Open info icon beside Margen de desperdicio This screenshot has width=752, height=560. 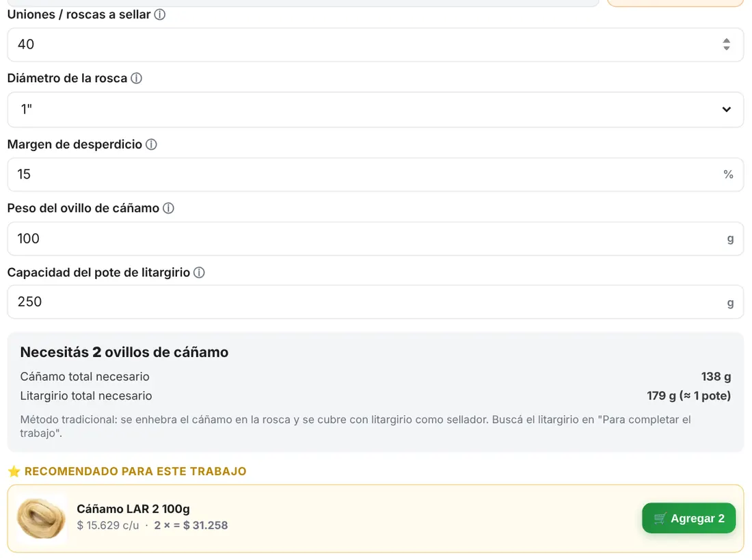pos(151,144)
